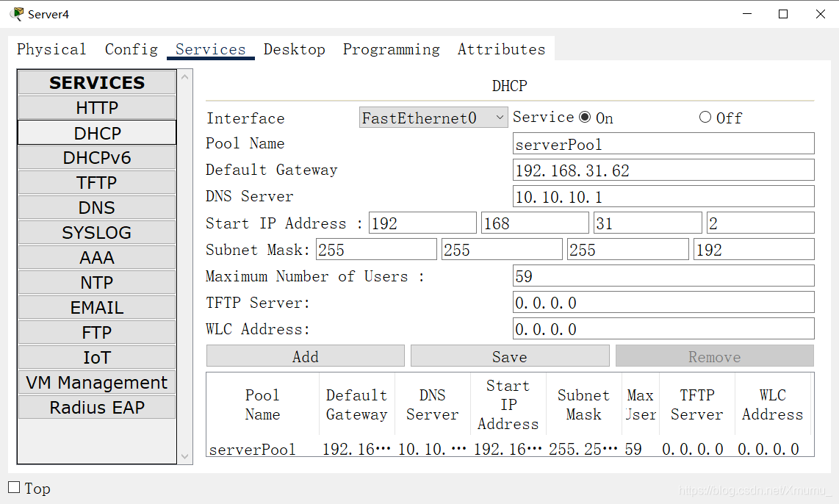This screenshot has height=504, width=839.
Task: Click the Pool Name input field
Action: tap(663, 144)
